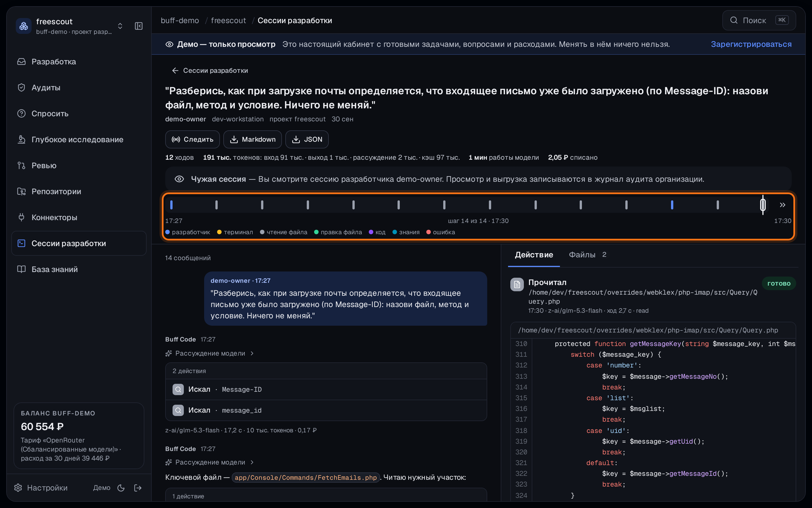Open the project switcher chevrons
812x508 pixels.
[x=120, y=26]
